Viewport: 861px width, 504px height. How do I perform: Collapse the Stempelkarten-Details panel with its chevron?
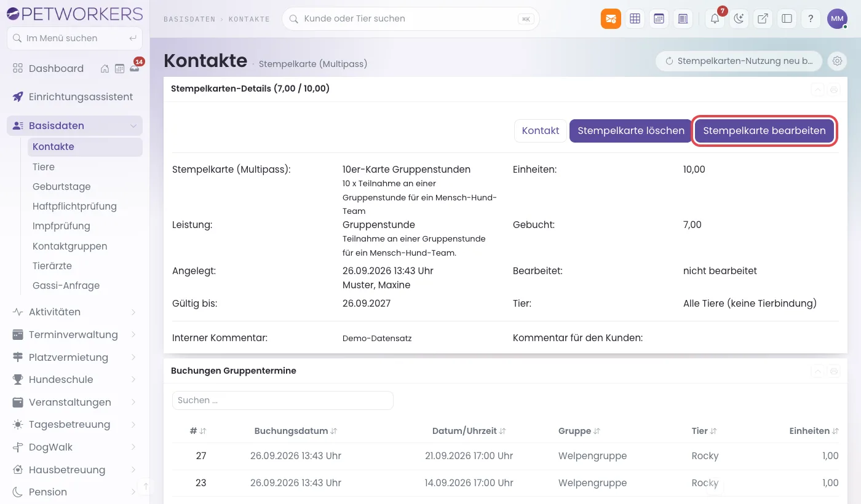point(818,89)
